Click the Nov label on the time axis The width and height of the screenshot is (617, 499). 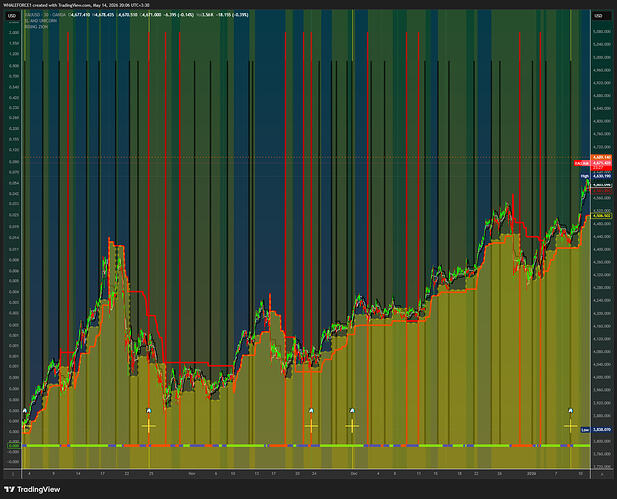click(192, 474)
